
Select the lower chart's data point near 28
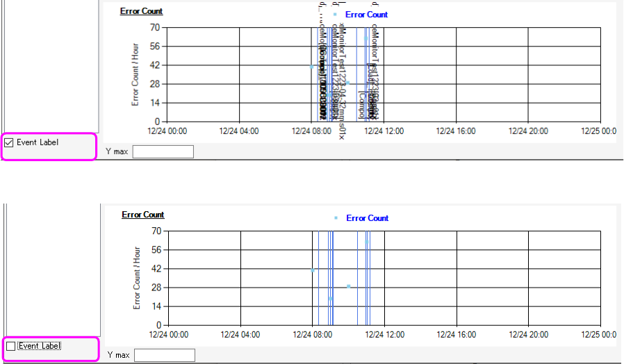349,286
